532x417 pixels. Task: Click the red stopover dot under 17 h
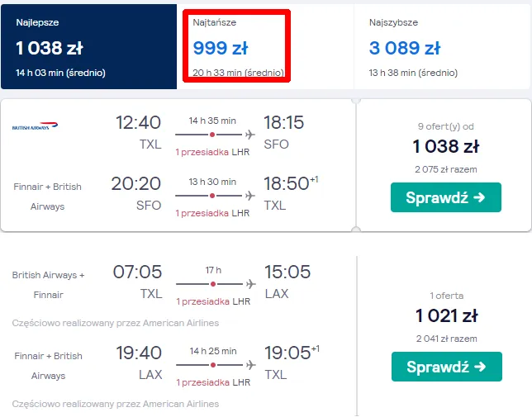[x=212, y=284]
